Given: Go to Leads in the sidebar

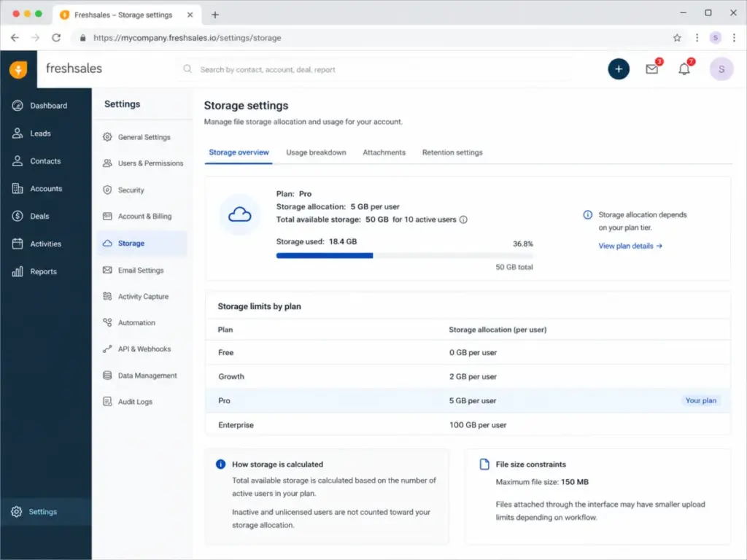Looking at the screenshot, I should [x=31, y=133].
